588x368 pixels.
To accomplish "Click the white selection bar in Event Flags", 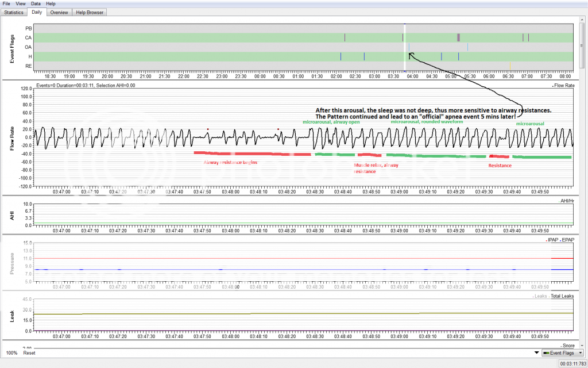I will [404, 46].
